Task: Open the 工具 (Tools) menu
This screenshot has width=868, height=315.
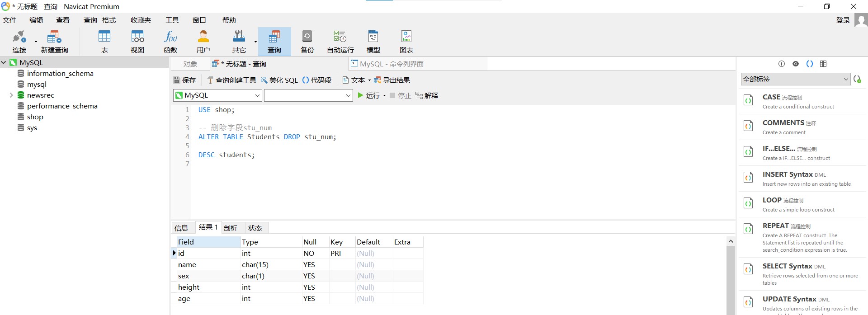Action: (x=172, y=20)
